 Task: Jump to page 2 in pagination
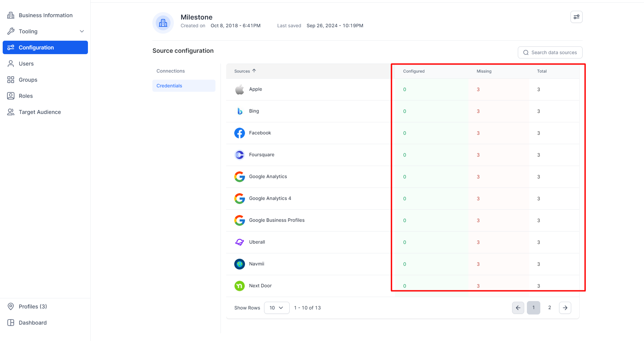pos(550,308)
